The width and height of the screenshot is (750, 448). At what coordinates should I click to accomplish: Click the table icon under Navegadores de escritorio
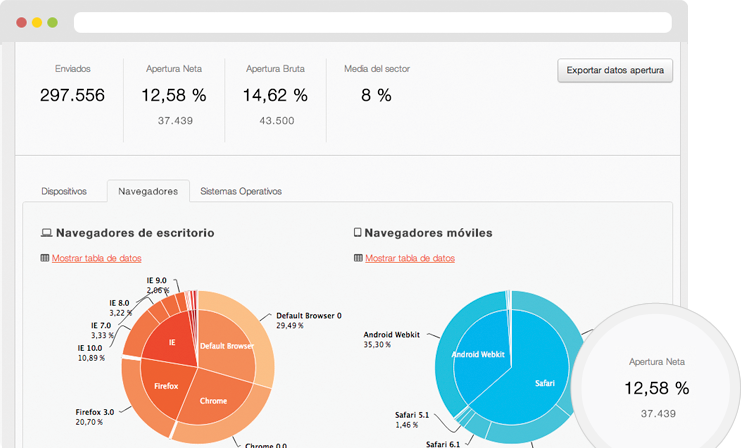(44, 258)
